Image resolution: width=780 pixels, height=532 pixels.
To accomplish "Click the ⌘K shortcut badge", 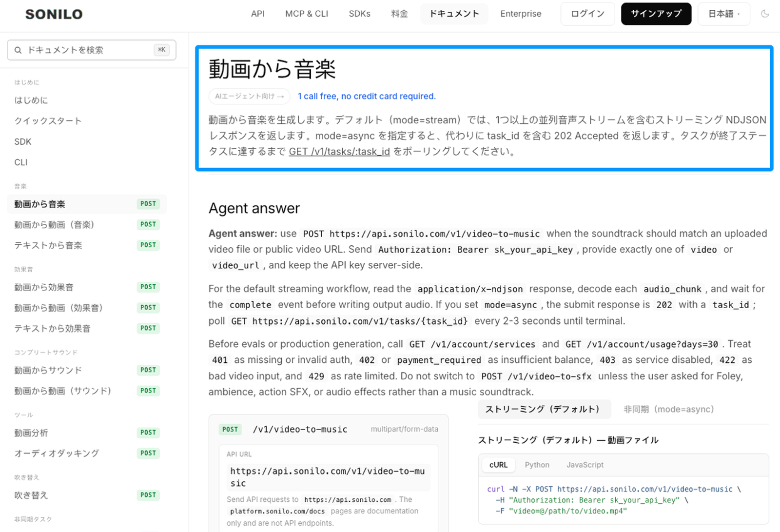I will 162,50.
